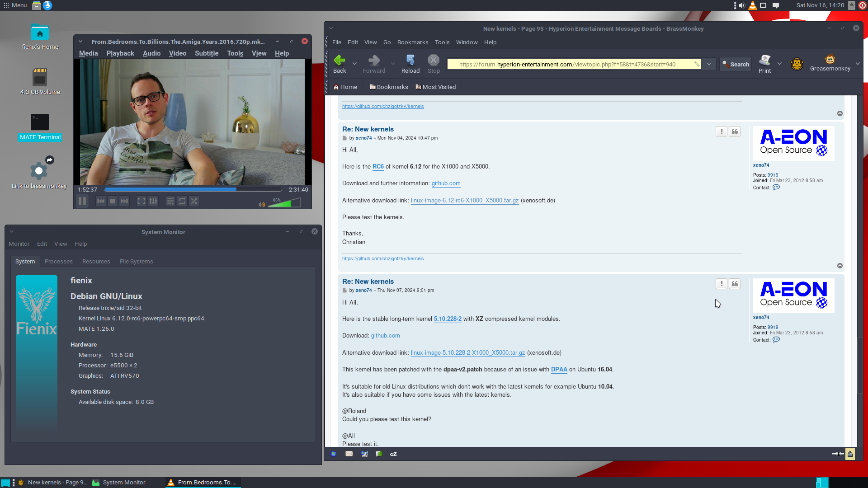Open the 5.10.228-2 kernel link
The width and height of the screenshot is (868, 488).
[x=448, y=319]
